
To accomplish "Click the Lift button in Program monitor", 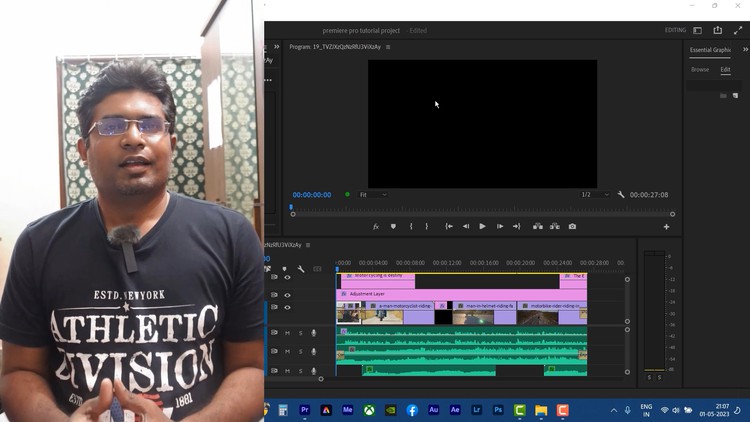I will pyautogui.click(x=537, y=227).
